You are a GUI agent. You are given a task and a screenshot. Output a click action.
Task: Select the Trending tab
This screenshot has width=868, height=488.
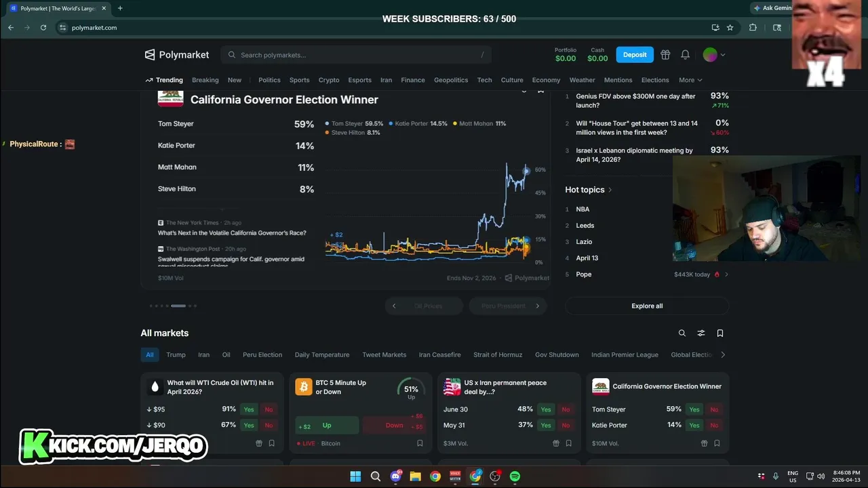164,80
